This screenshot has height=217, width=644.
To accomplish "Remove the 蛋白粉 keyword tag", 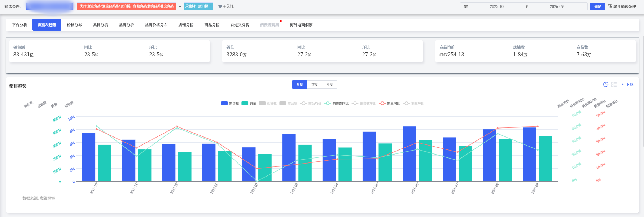I will [x=210, y=6].
